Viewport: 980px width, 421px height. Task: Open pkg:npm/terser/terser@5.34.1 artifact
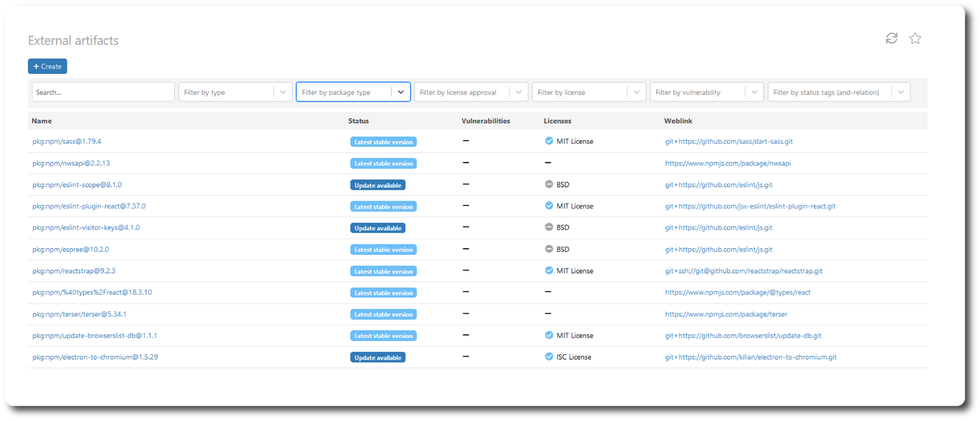click(79, 314)
